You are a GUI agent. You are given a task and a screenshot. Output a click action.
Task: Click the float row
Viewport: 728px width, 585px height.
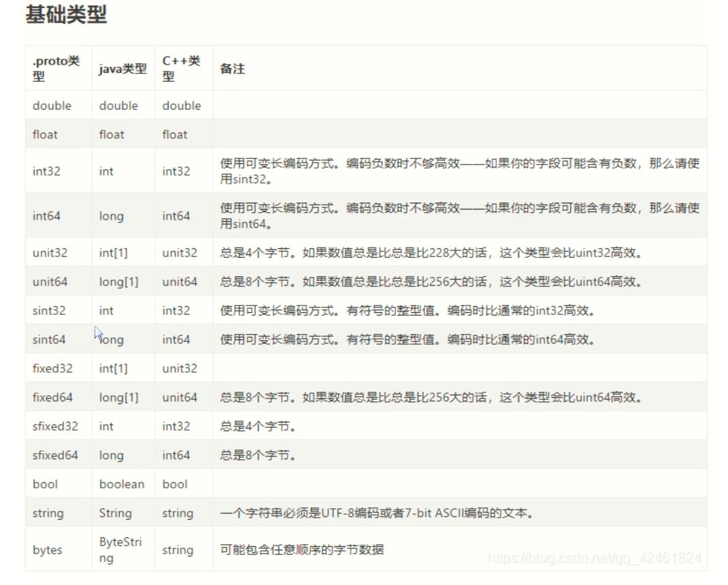45,135
